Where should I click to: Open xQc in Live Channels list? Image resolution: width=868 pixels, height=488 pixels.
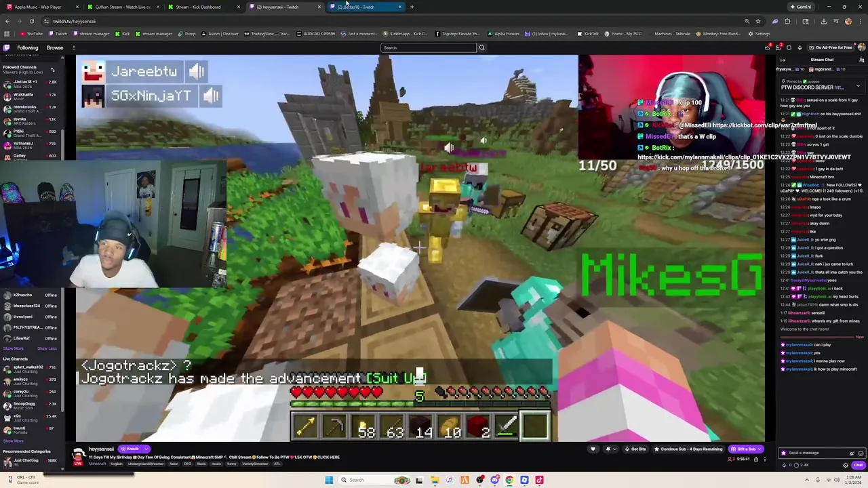[30, 417]
